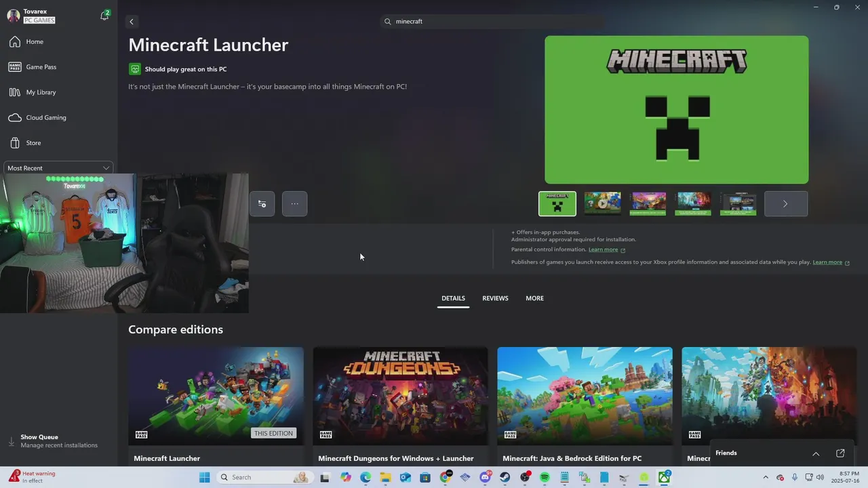Click 'Minecraft Dungeons for Windows + Launcher' title

pos(396,459)
